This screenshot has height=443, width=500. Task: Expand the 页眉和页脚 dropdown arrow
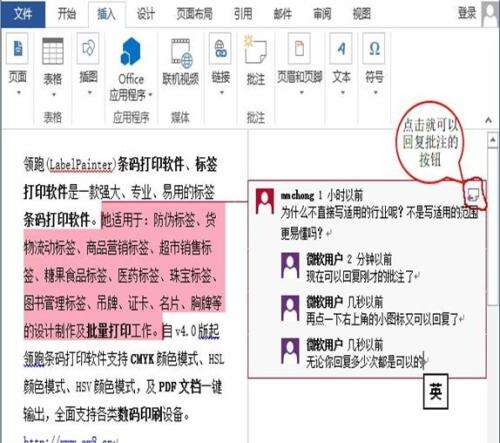click(x=301, y=92)
